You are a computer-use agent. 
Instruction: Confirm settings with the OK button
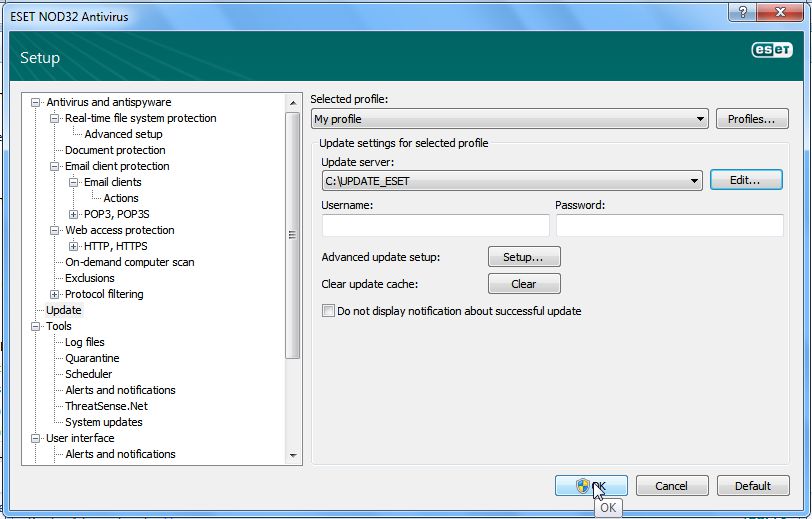pyautogui.click(x=591, y=486)
